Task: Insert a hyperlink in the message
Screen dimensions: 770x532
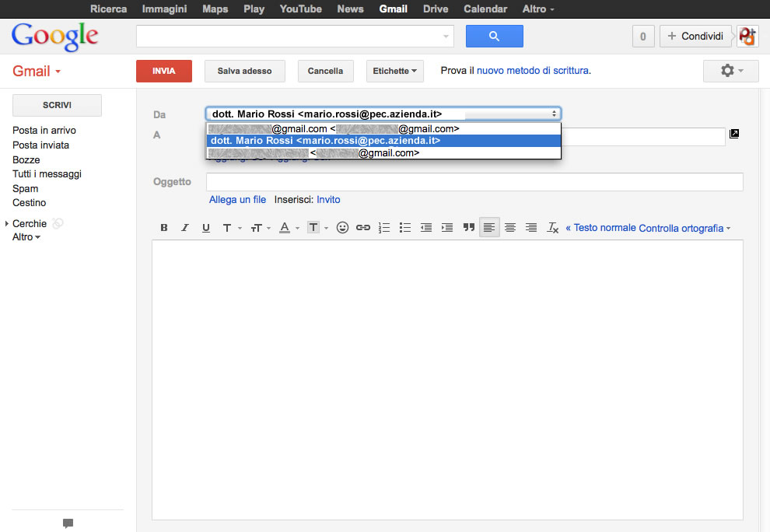Action: click(x=363, y=228)
